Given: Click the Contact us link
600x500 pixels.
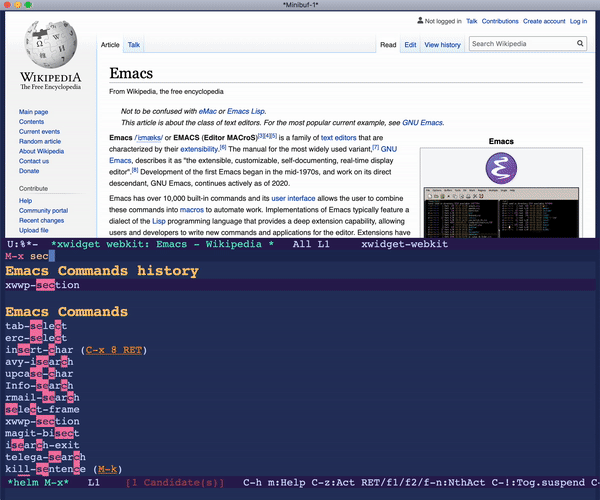Looking at the screenshot, I should (x=34, y=161).
